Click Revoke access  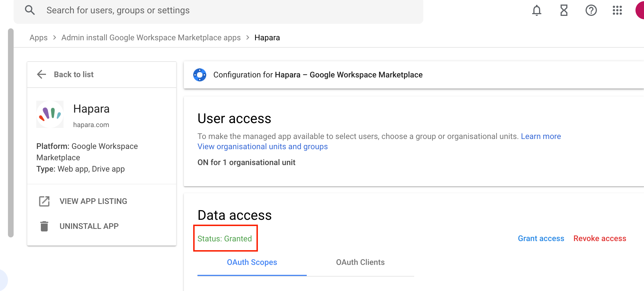click(x=600, y=238)
